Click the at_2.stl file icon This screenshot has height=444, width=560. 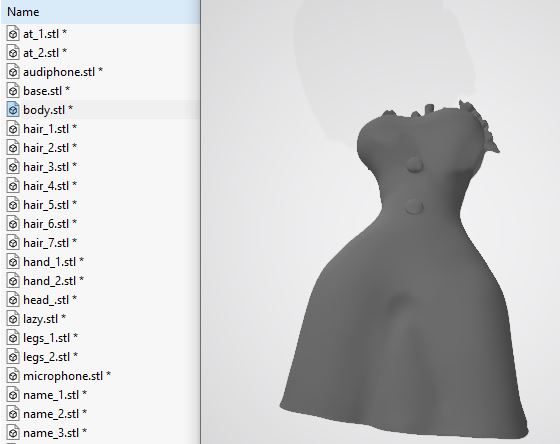coord(13,53)
